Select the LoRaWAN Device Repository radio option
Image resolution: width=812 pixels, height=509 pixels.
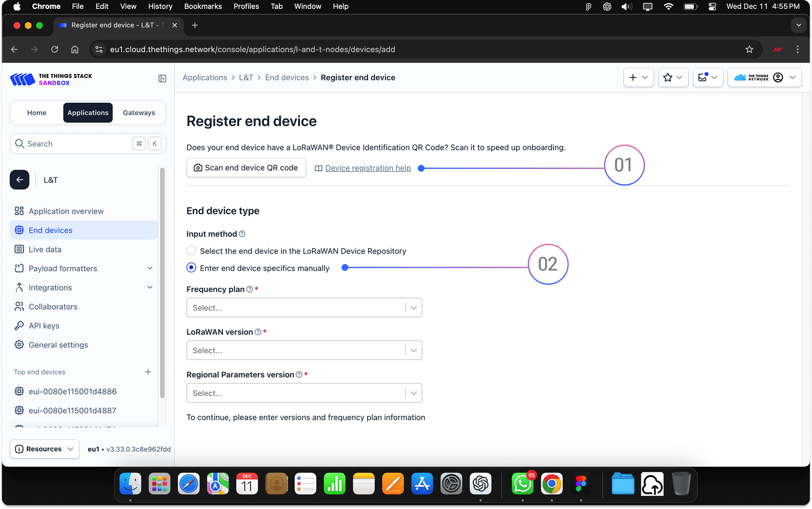pyautogui.click(x=191, y=251)
